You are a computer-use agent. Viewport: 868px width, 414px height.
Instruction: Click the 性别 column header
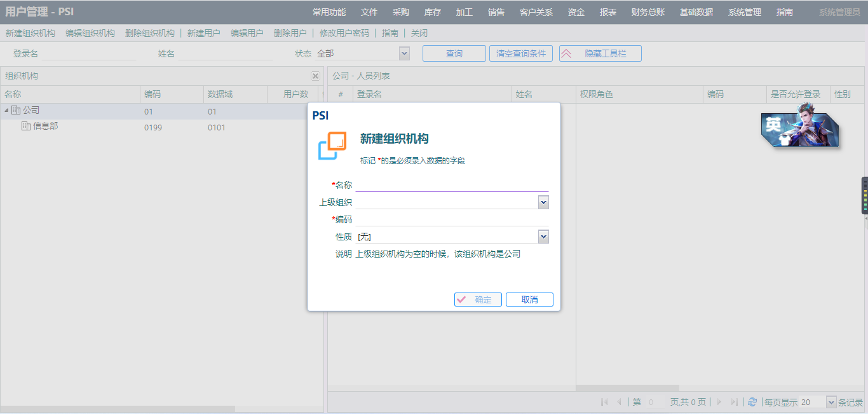coord(847,94)
